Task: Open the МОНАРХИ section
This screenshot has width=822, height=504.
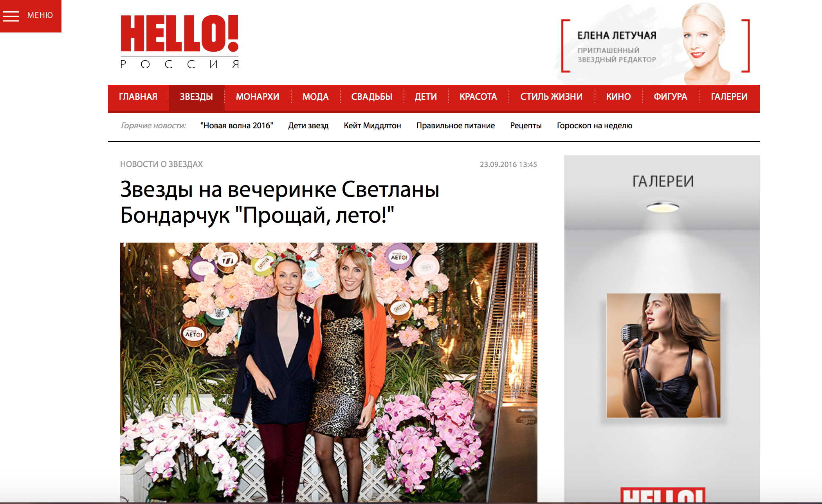Action: [x=258, y=97]
